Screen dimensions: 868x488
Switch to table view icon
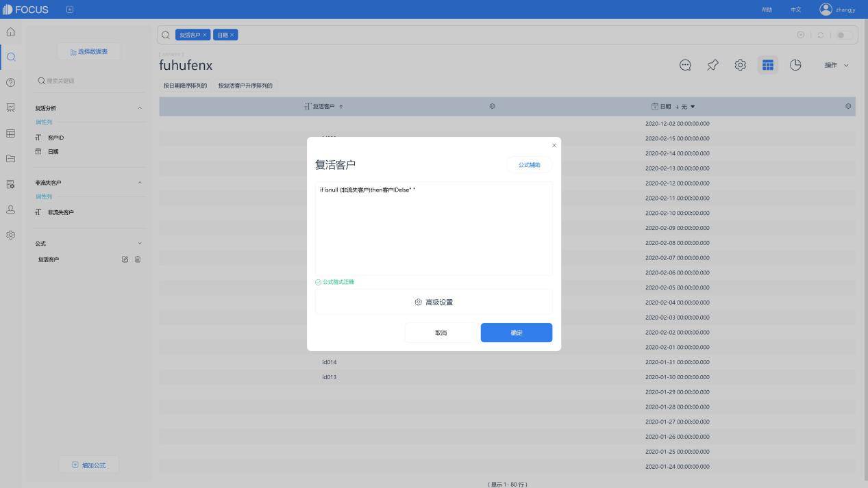tap(768, 65)
